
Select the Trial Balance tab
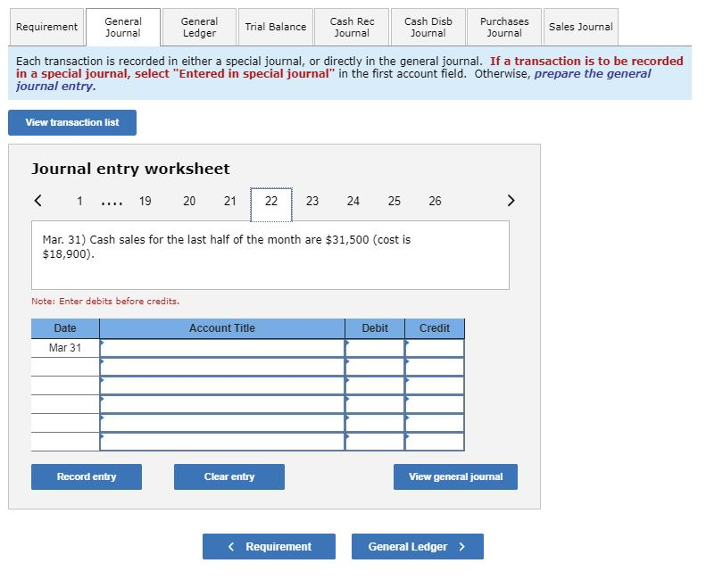point(275,27)
